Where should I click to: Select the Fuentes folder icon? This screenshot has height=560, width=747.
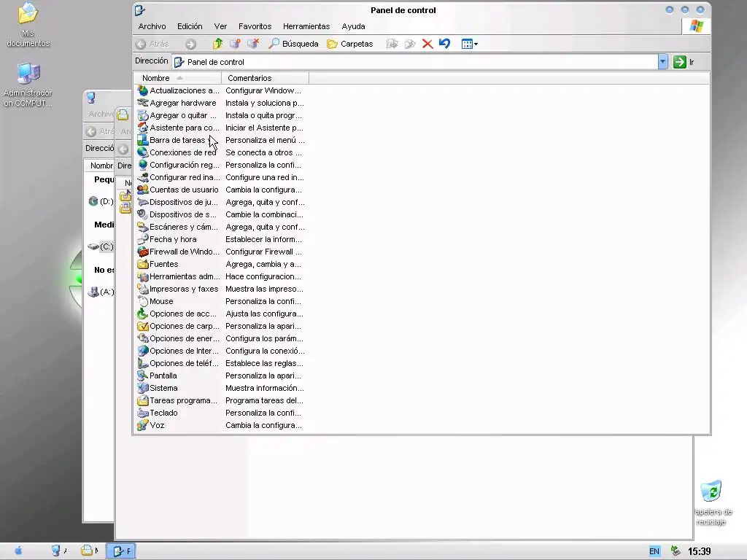pyautogui.click(x=143, y=264)
